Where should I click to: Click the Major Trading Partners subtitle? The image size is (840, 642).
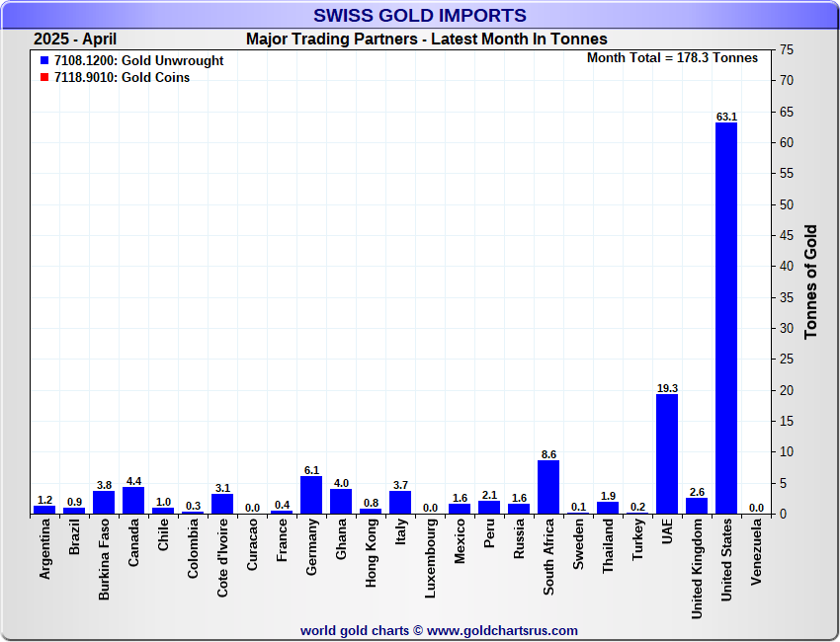427,40
